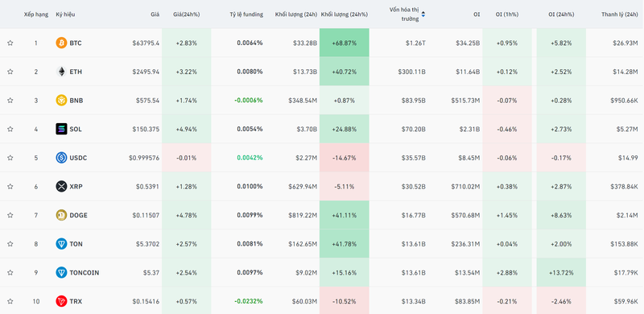
Task: Click the Thanh lý (24h) column header
Action: coord(620,14)
